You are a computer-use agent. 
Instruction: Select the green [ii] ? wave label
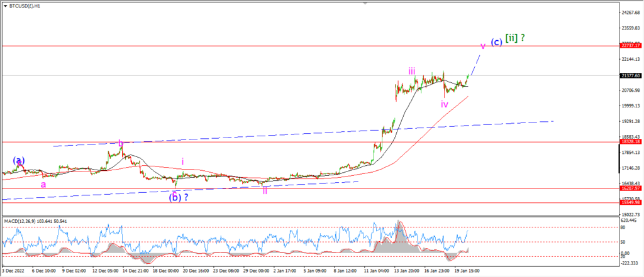click(x=515, y=38)
